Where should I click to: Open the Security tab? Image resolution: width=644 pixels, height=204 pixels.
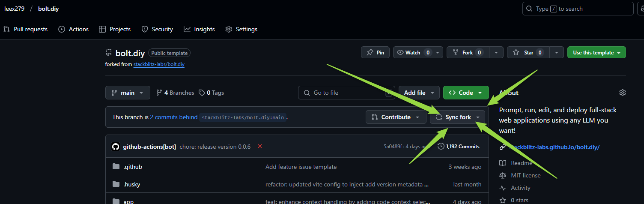(x=157, y=29)
